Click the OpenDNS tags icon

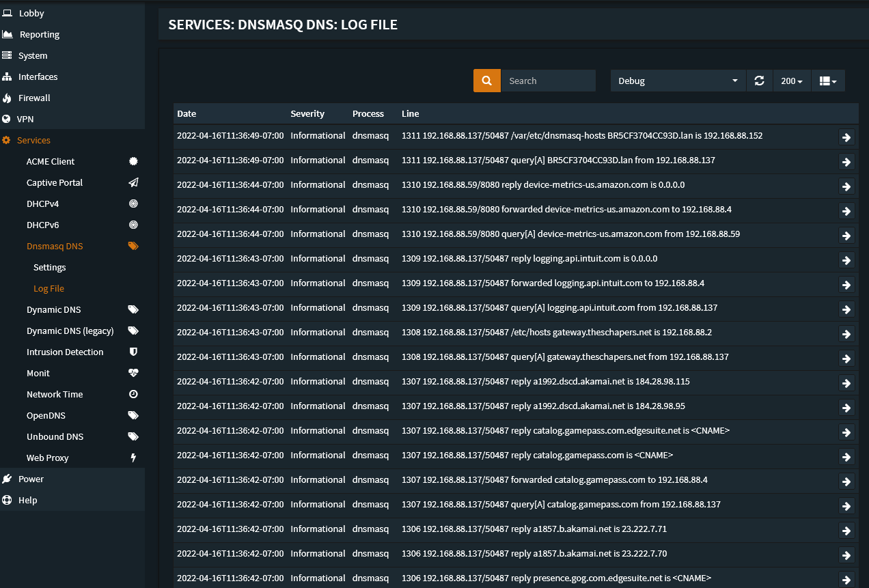coord(133,415)
